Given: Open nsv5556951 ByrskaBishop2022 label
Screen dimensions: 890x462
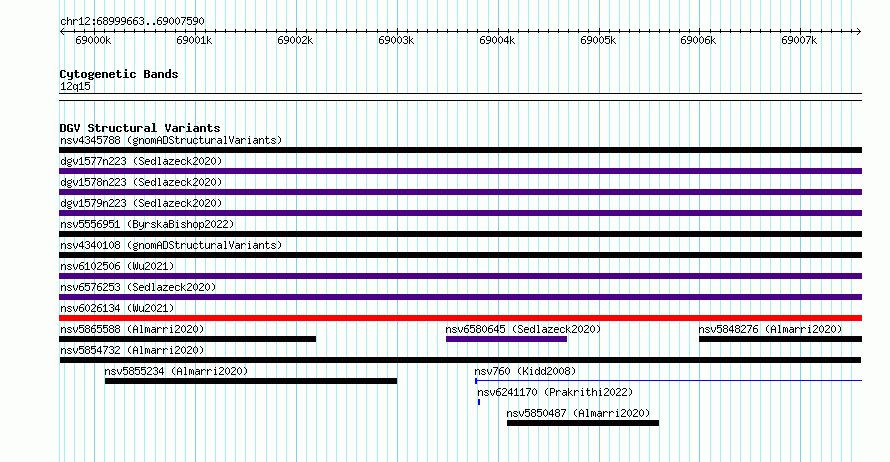Looking at the screenshot, I should point(147,224).
